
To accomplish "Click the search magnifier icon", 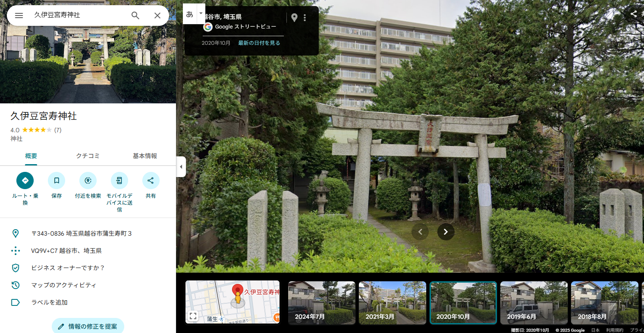I will click(x=135, y=15).
